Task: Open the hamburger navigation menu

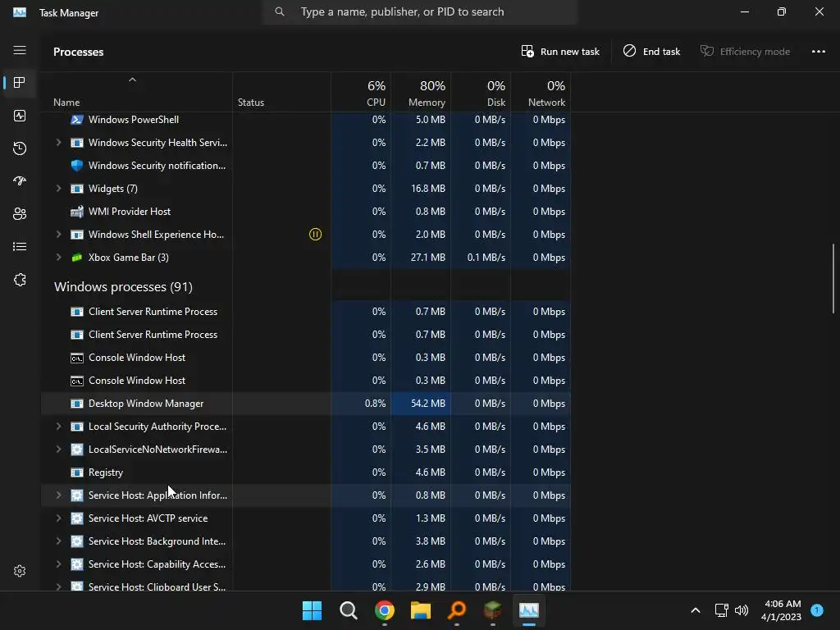Action: point(20,50)
